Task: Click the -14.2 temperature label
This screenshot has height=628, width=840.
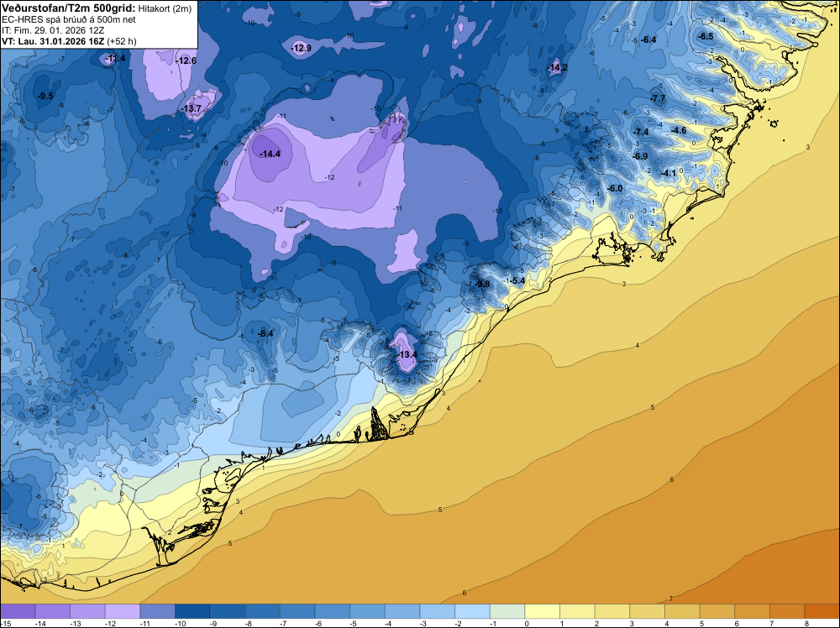Action: 557,67
